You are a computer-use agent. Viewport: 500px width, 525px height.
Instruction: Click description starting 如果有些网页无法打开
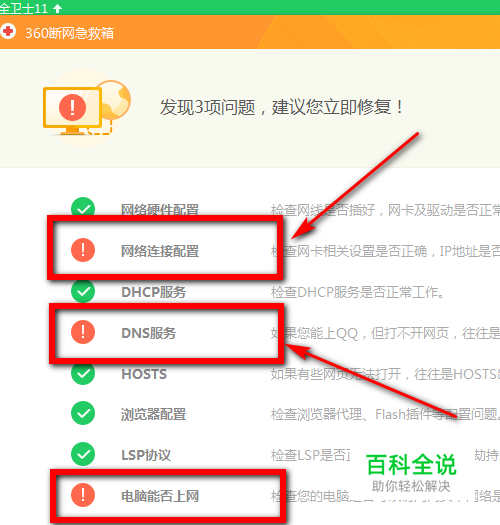point(385,374)
